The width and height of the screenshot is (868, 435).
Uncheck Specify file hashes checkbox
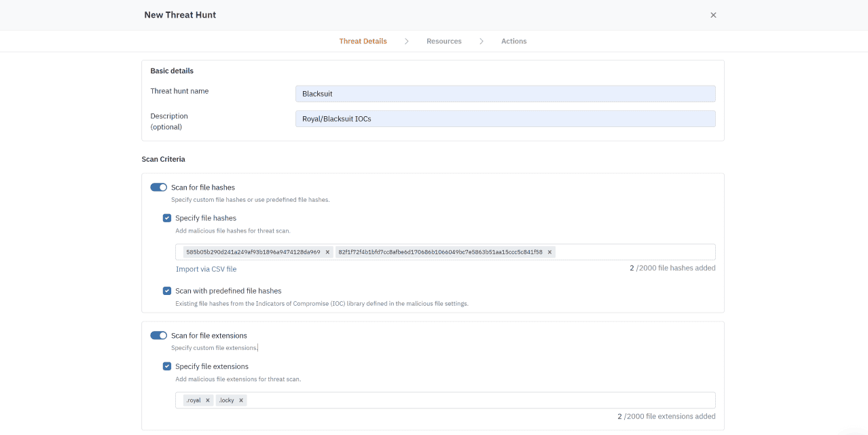tap(167, 218)
